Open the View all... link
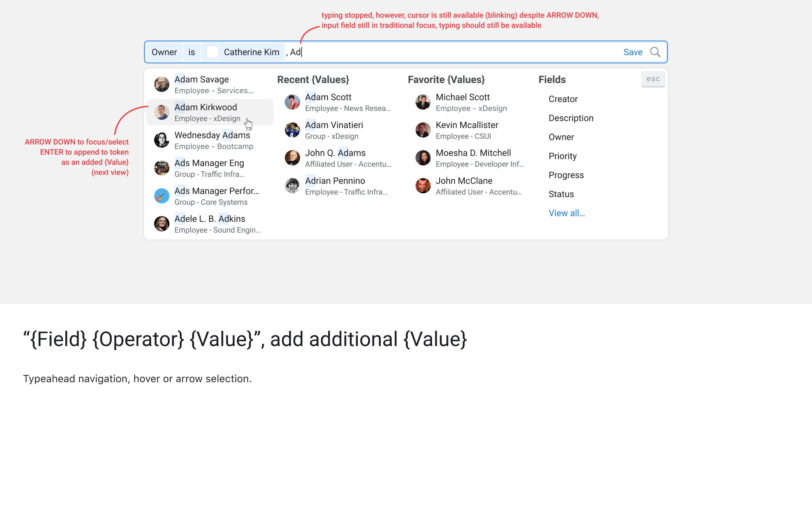This screenshot has height=507, width=812. tap(566, 213)
